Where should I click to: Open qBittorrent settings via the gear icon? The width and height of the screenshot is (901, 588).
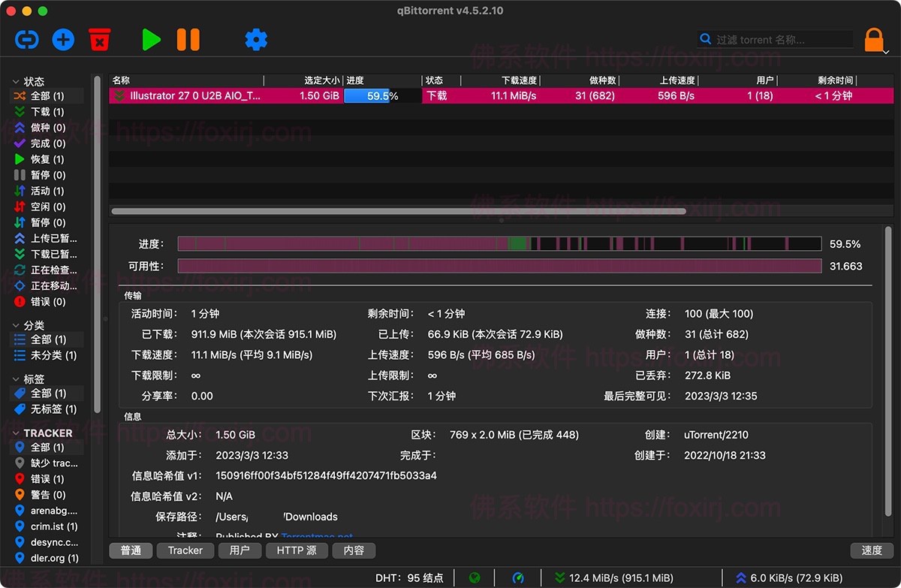(255, 40)
